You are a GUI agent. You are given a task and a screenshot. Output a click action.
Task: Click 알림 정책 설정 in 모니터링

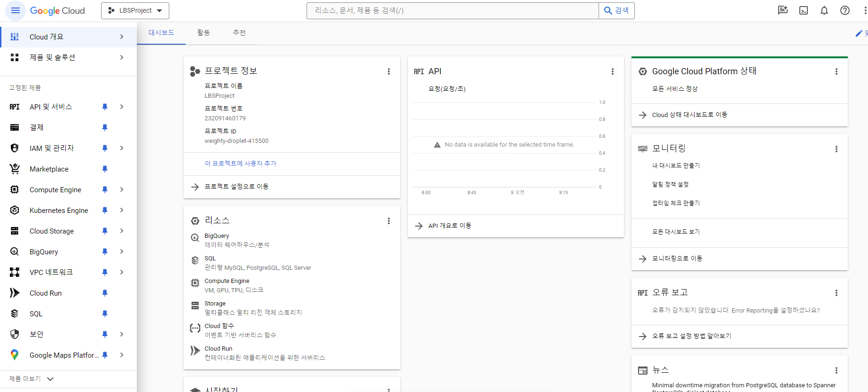[x=670, y=184]
